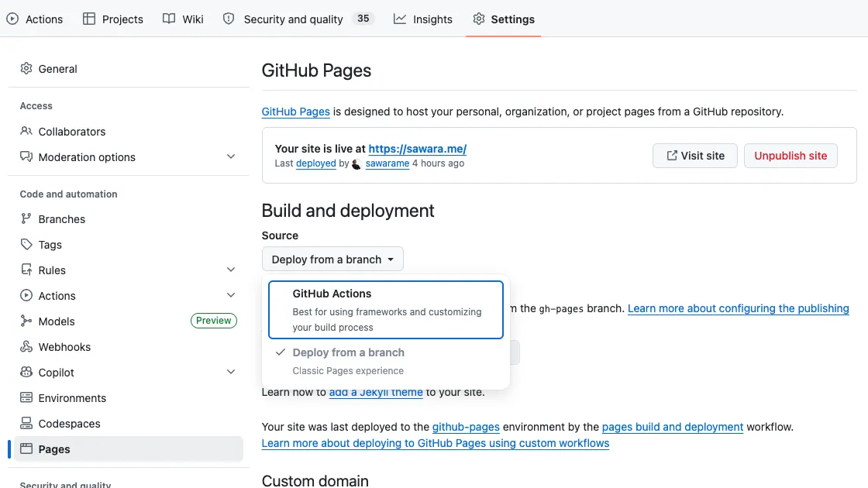Screen dimensions: 868x488
Task: Click the github-pages environment link
Action: 466,427
